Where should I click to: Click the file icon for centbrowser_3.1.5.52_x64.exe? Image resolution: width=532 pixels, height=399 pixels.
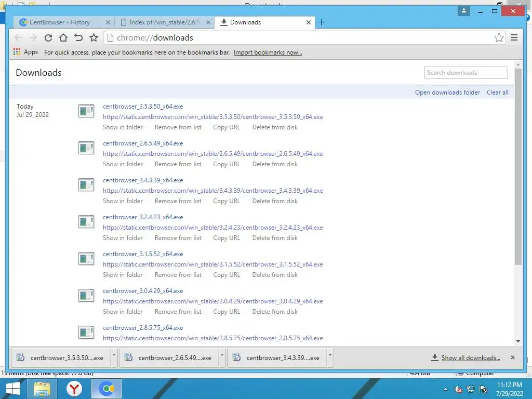point(86,259)
